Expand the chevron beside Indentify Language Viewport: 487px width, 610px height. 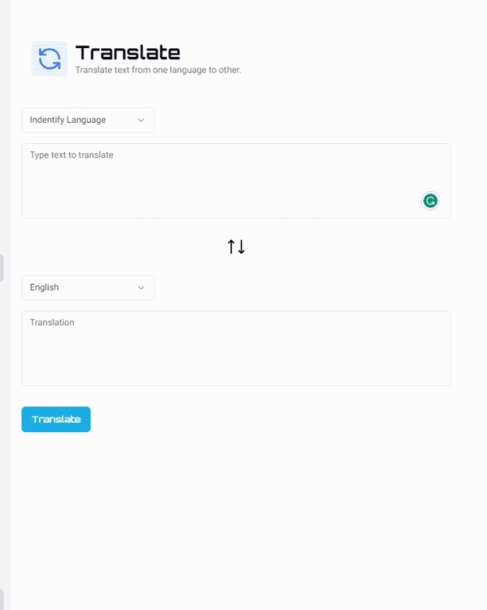(141, 120)
